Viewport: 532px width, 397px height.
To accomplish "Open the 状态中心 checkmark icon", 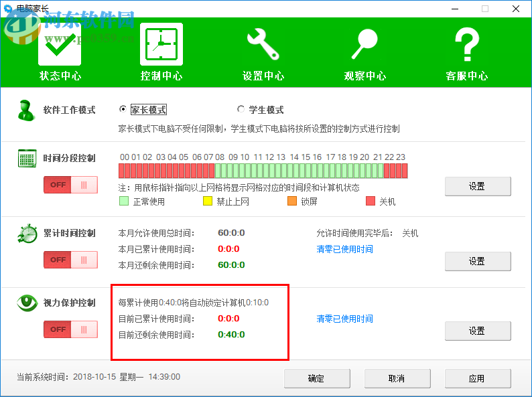I will [x=60, y=45].
